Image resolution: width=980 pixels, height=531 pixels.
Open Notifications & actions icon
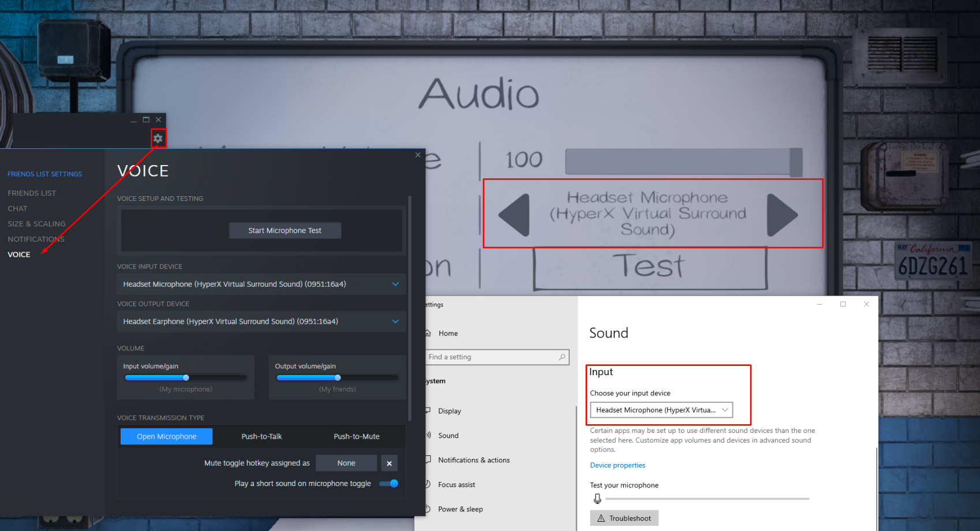pyautogui.click(x=427, y=459)
